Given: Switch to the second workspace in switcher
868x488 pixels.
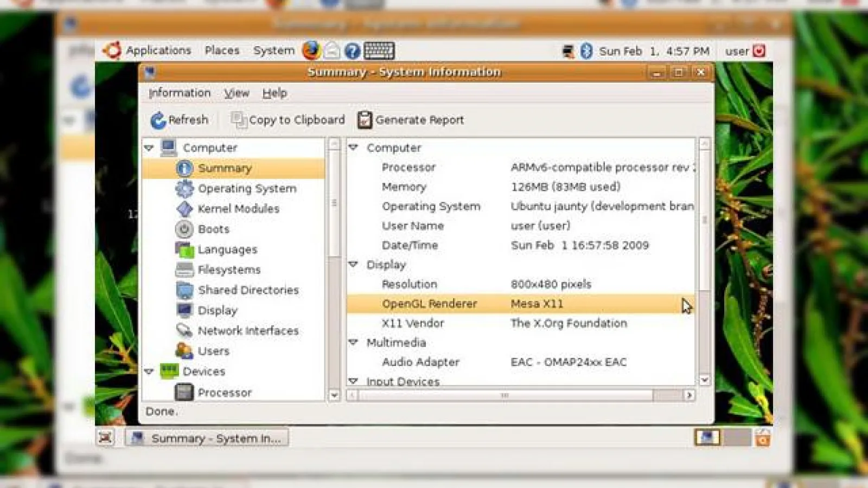Looking at the screenshot, I should pos(737,437).
